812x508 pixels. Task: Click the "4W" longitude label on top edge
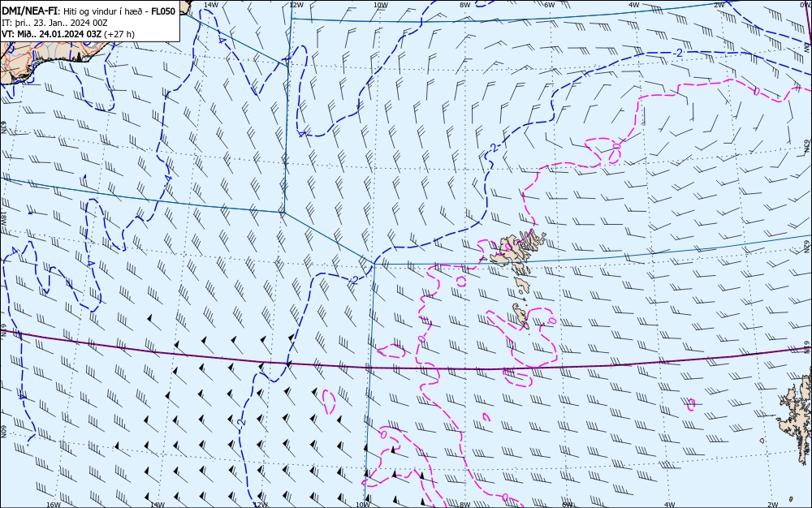[x=634, y=5]
